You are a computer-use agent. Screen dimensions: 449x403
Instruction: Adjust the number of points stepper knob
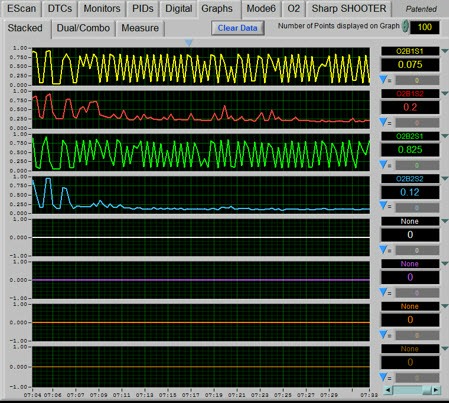405,26
